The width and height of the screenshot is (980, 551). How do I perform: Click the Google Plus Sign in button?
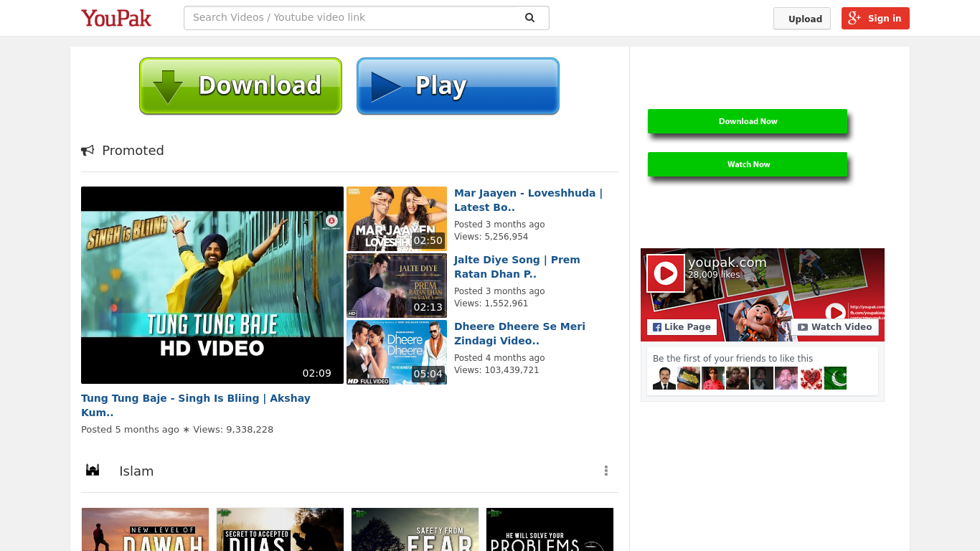[875, 19]
